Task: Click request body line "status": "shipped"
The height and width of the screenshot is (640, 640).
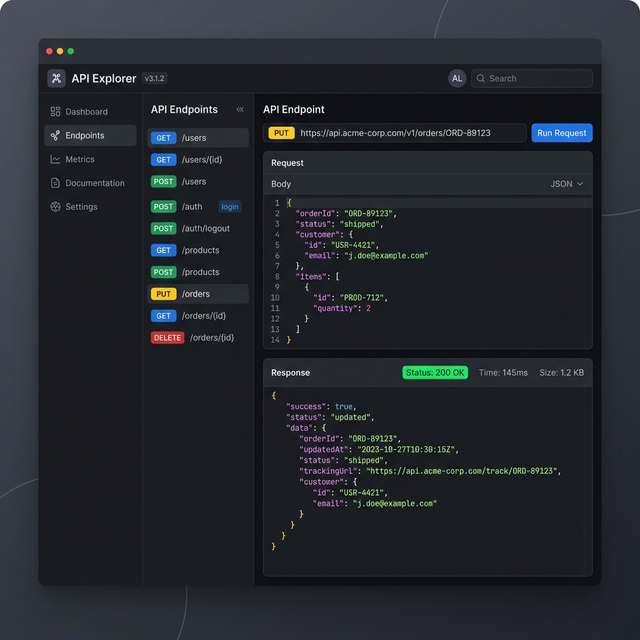Action: [339, 224]
